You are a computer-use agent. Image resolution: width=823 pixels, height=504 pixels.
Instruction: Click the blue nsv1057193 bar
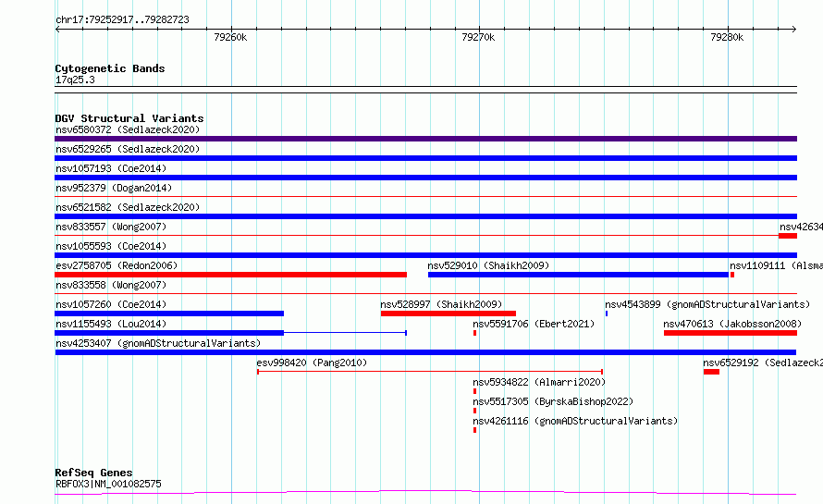coord(425,178)
